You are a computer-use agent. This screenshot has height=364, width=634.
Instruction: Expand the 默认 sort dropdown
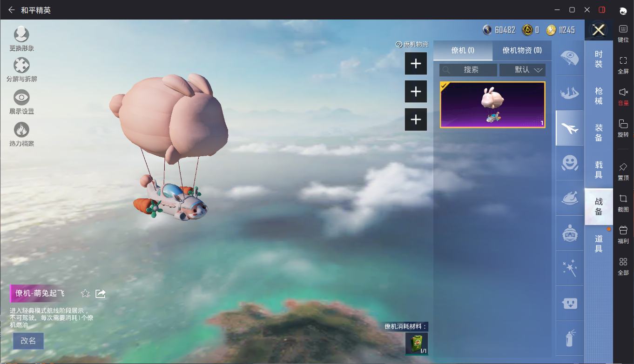(x=522, y=70)
